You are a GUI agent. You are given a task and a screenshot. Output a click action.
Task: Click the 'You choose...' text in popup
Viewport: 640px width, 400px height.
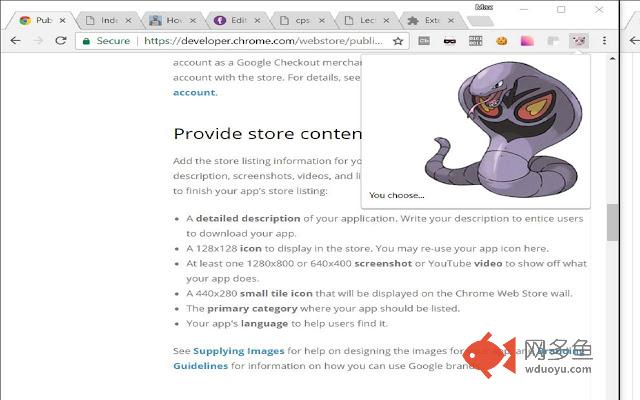397,196
